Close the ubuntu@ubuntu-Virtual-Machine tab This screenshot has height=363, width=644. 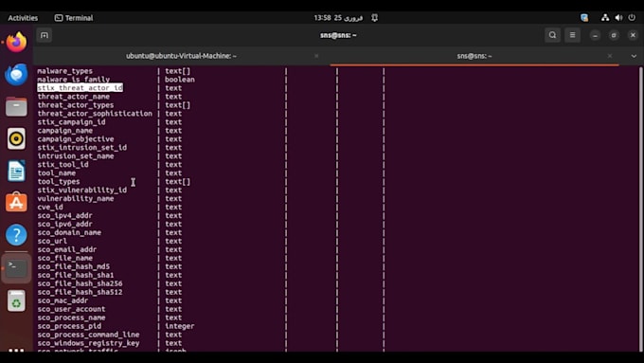point(316,56)
